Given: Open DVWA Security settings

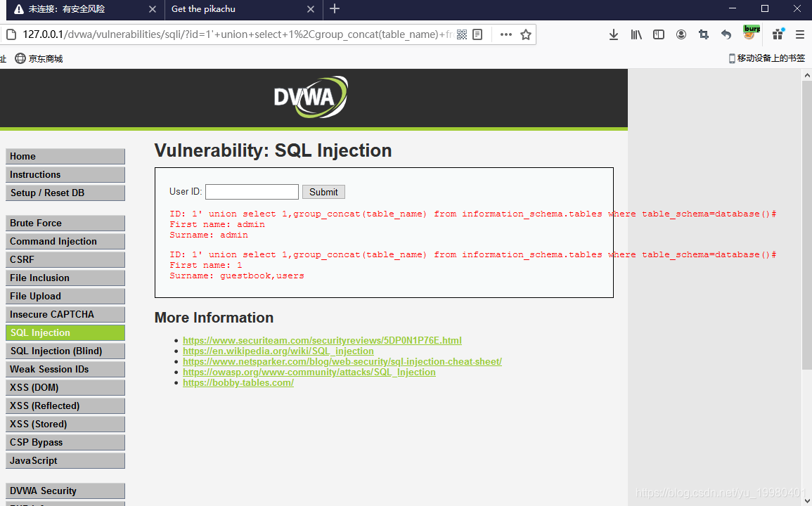Looking at the screenshot, I should [x=65, y=491].
